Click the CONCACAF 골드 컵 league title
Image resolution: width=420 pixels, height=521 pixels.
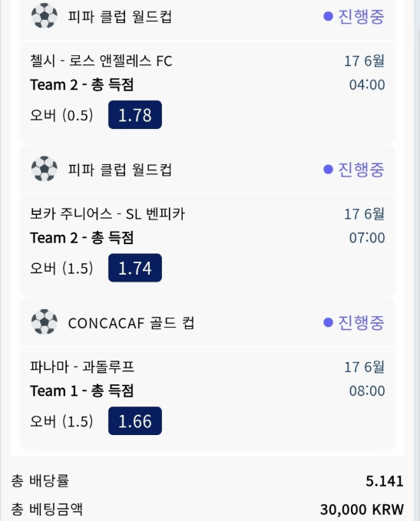pyautogui.click(x=131, y=323)
